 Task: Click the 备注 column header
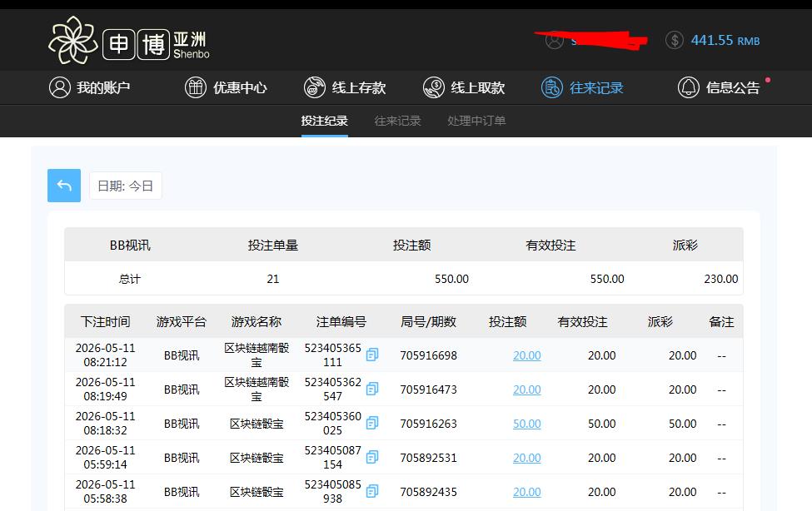point(721,322)
